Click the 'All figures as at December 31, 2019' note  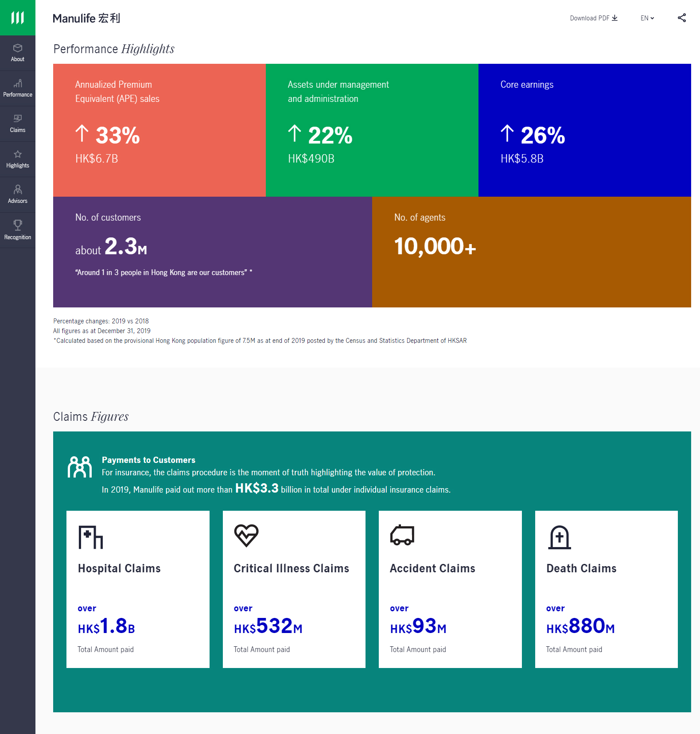pyautogui.click(x=102, y=331)
